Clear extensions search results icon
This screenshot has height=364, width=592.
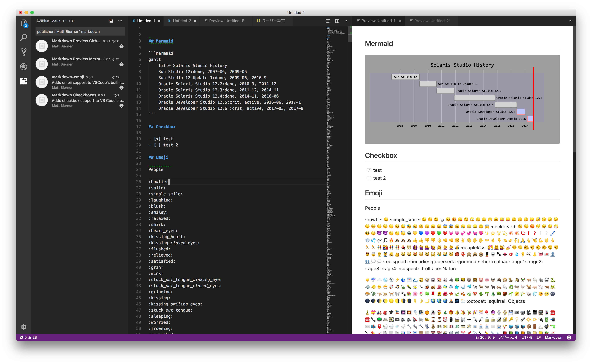tap(111, 21)
